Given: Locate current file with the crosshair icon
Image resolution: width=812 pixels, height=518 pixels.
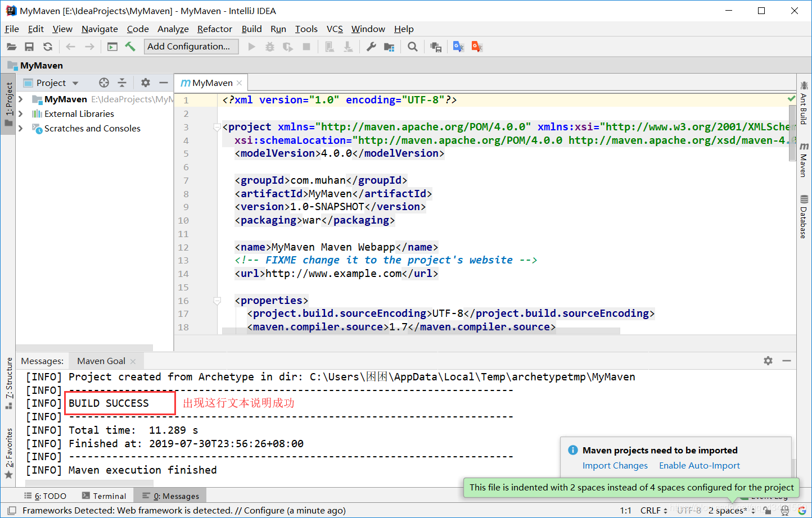Looking at the screenshot, I should [104, 83].
